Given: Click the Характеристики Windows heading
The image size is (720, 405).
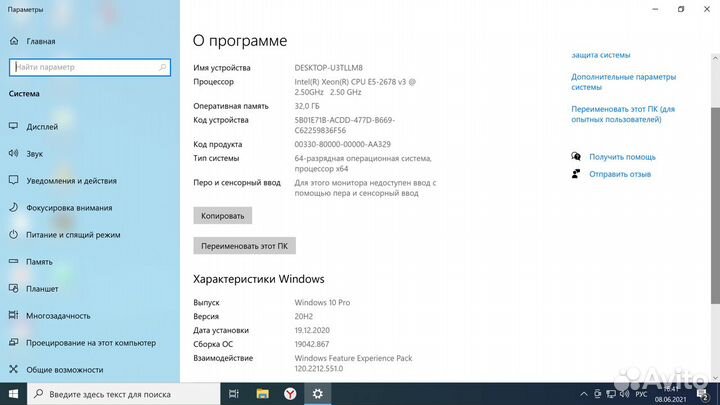Looking at the screenshot, I should tap(259, 279).
